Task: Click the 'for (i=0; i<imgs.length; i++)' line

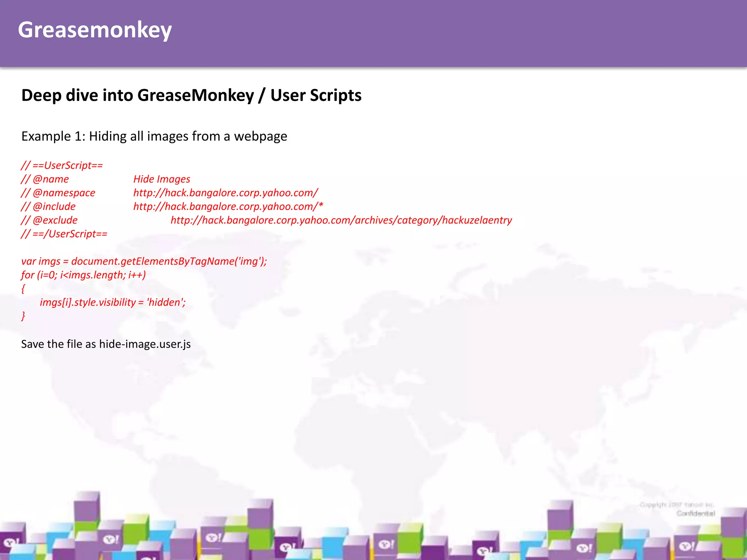Action: (x=84, y=275)
